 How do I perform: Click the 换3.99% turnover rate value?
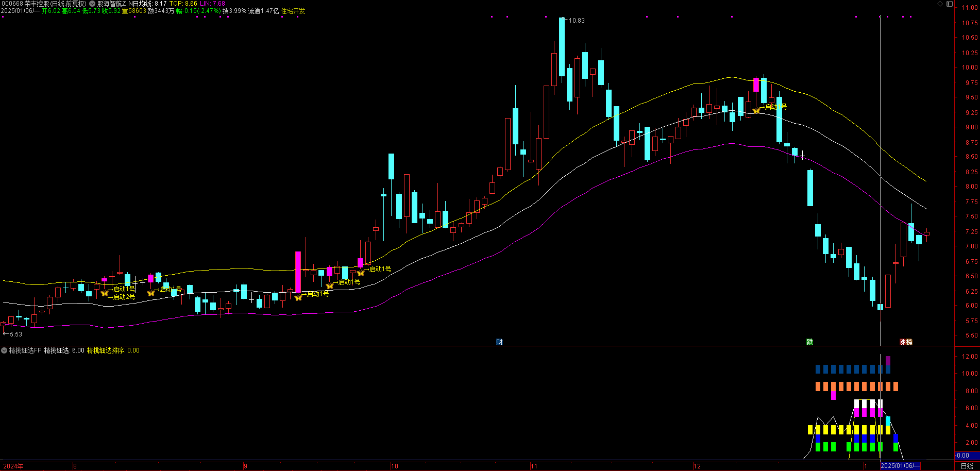[234, 11]
